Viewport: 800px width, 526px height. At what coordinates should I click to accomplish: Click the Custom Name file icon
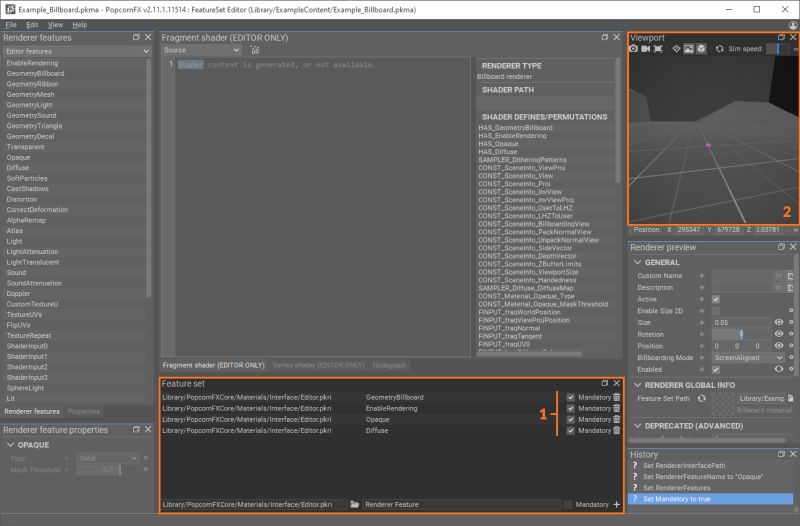coord(790,275)
